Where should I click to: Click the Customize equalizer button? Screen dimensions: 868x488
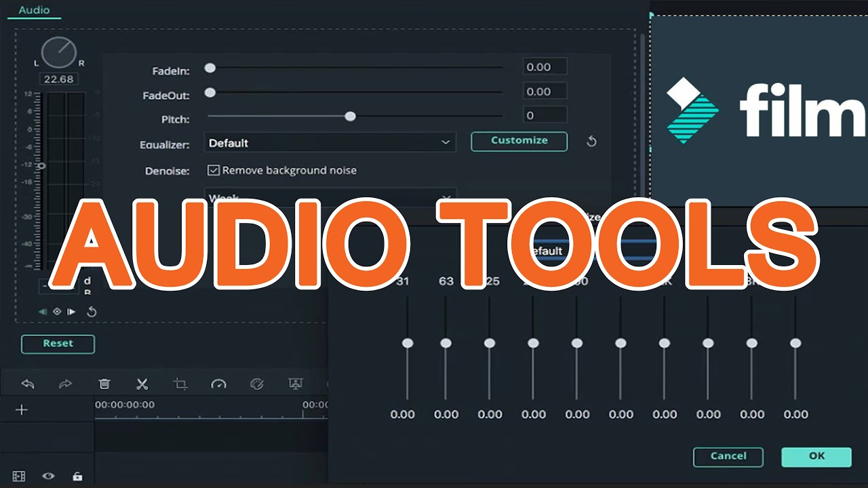tap(519, 141)
